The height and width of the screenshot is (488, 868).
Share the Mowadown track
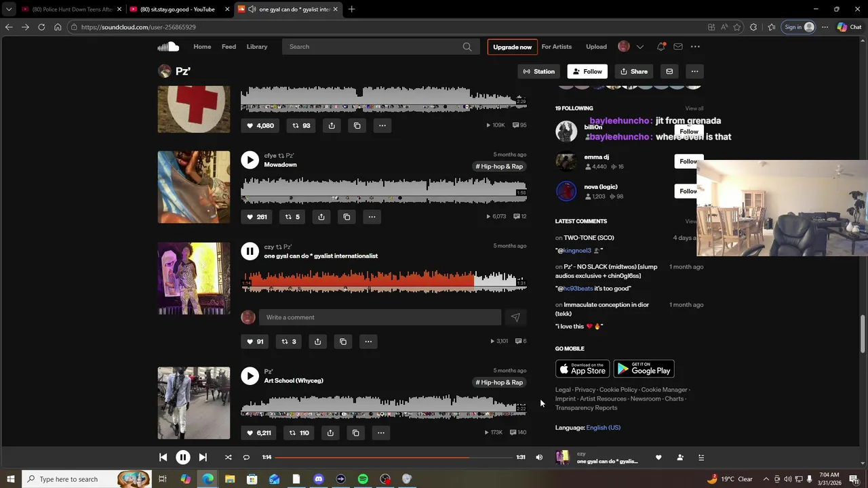coord(321,217)
